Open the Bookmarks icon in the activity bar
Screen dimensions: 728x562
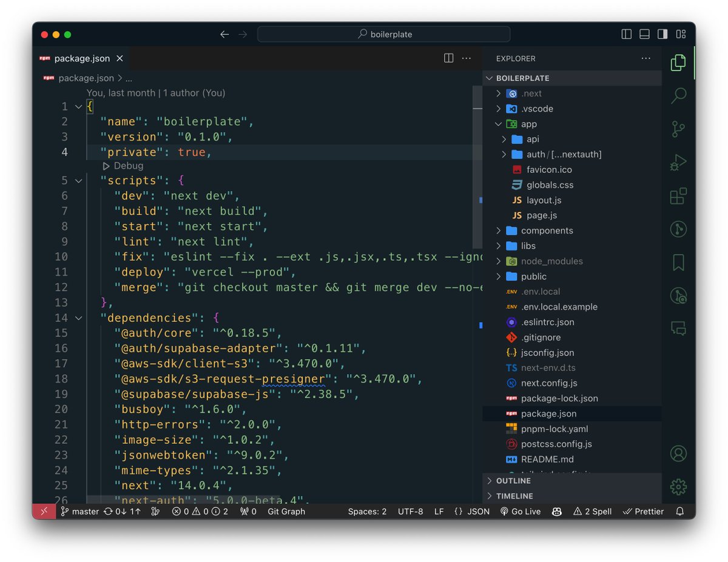point(678,263)
